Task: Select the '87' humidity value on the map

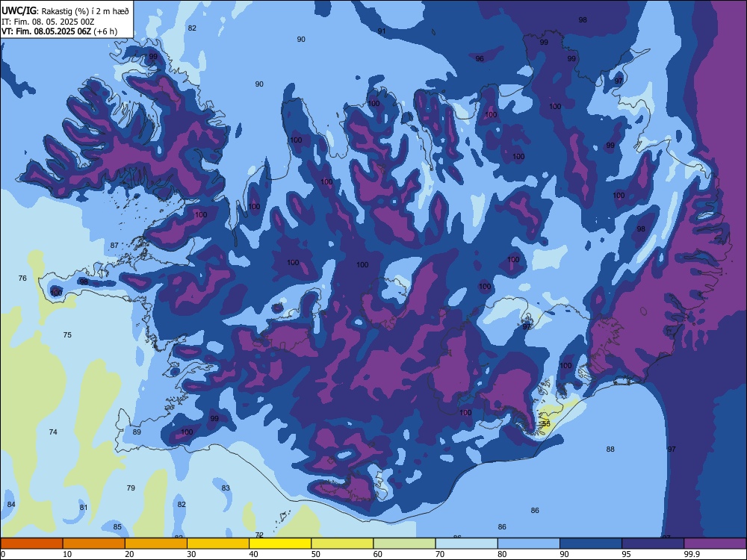Action: click(x=114, y=245)
